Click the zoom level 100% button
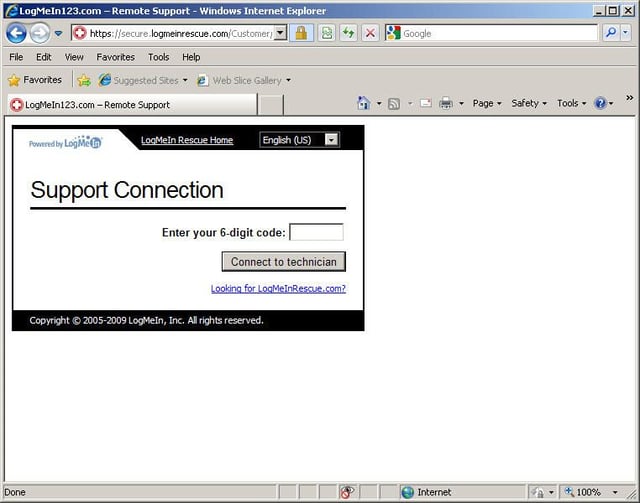 pyautogui.click(x=584, y=492)
